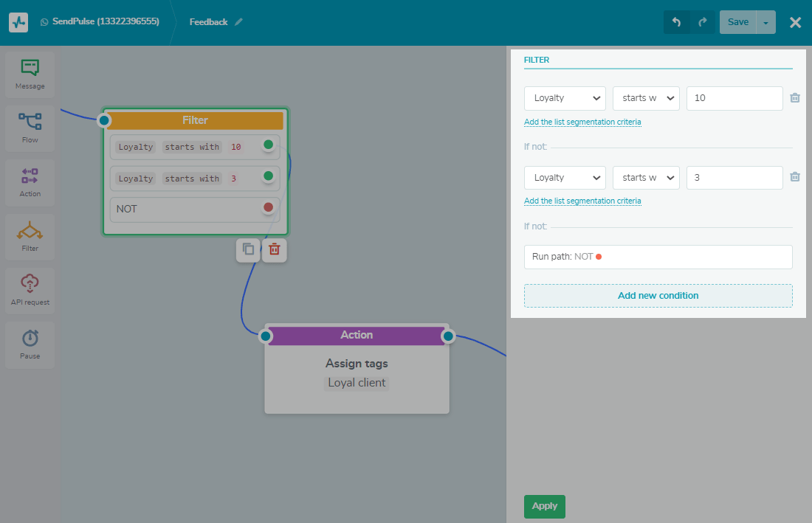Select the Action element in the sidebar
This screenshot has height=523, width=812.
pos(30,182)
